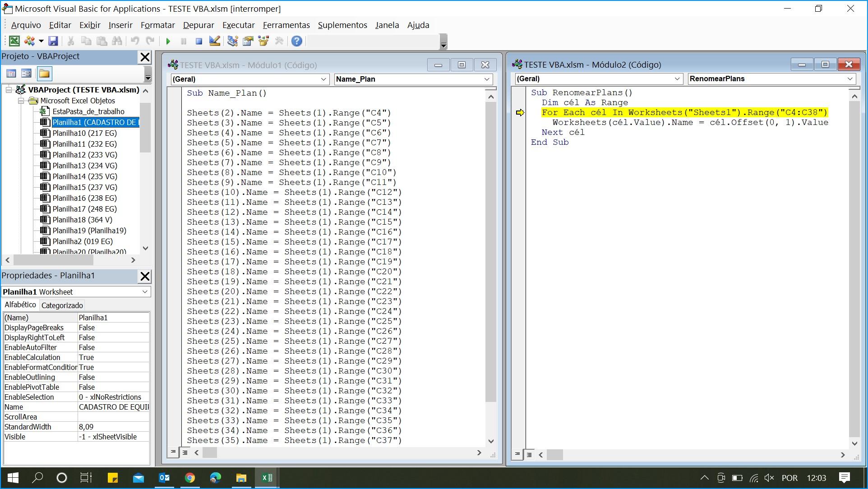Switch to the Categorizado properties tab
Viewport: 868px width, 489px height.
click(x=62, y=305)
